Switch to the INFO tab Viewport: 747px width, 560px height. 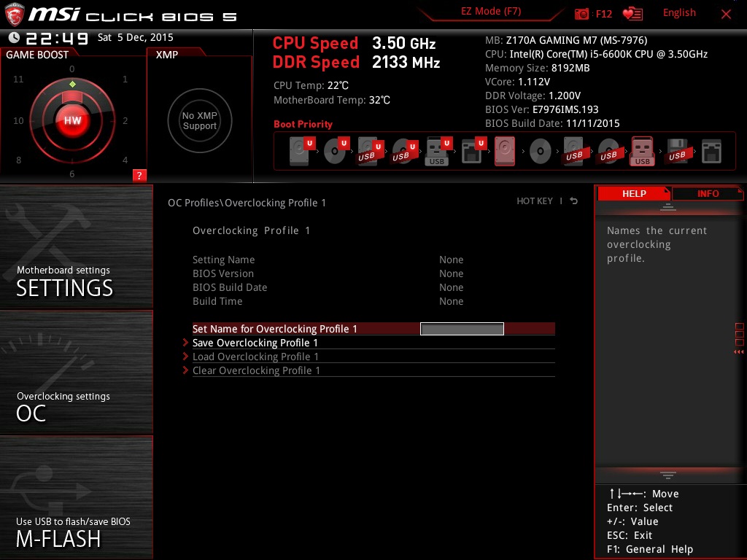point(707,193)
